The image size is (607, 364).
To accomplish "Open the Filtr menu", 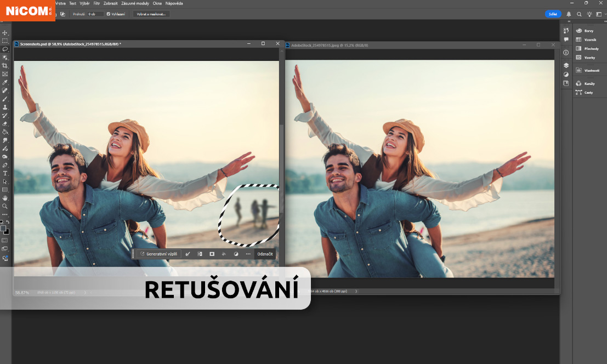I will pos(97,3).
